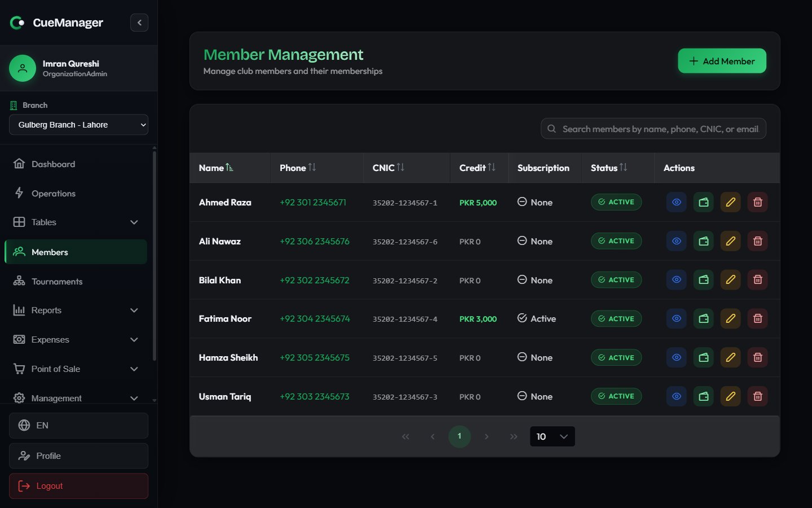Delete Usman Tariq using trash icon

(x=757, y=396)
